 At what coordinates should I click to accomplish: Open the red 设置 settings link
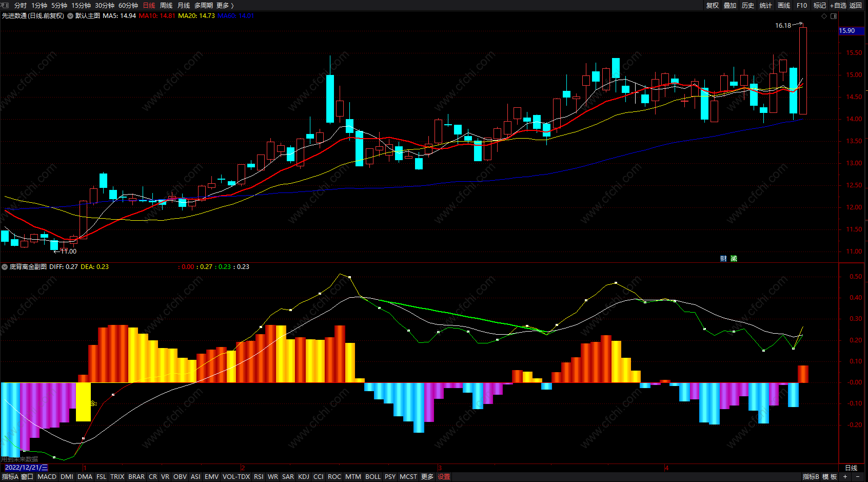point(444,477)
